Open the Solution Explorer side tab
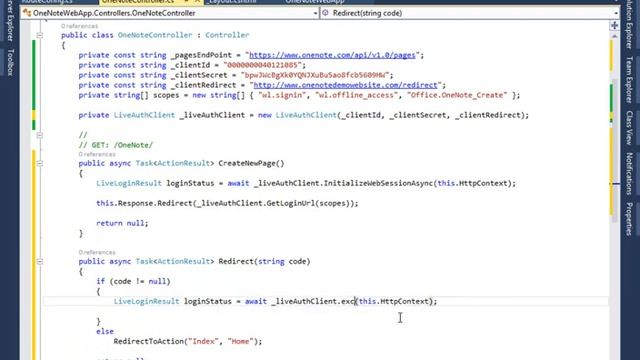Image resolution: width=640 pixels, height=360 pixels. coord(629,24)
